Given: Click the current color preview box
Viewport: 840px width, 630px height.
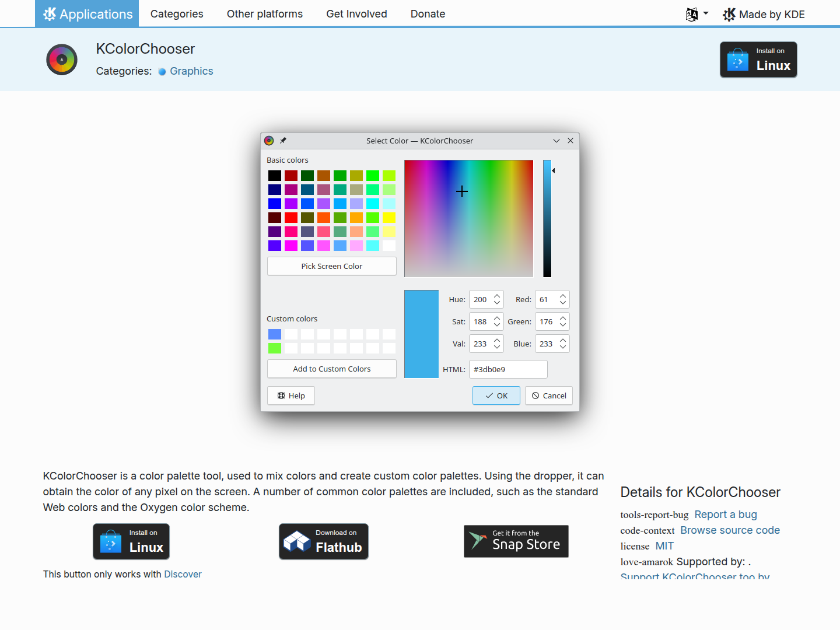Looking at the screenshot, I should tap(421, 334).
